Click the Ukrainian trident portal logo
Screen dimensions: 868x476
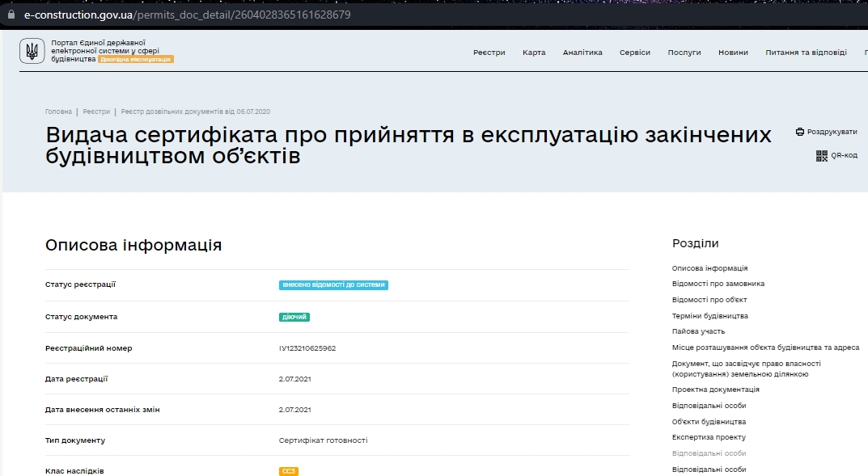[x=32, y=51]
